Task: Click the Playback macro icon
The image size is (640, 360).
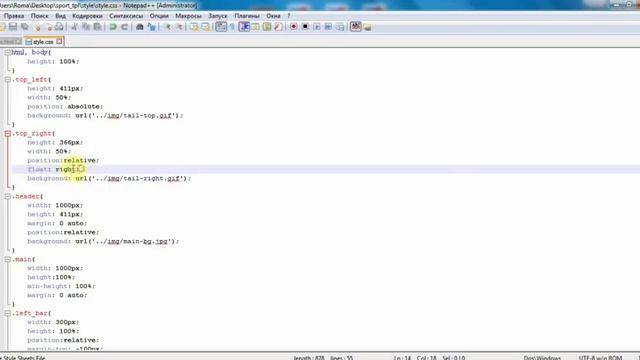Action: [x=317, y=27]
